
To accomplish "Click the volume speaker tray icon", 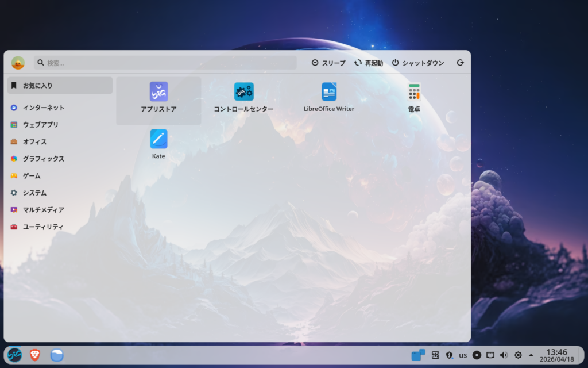I will tap(504, 355).
